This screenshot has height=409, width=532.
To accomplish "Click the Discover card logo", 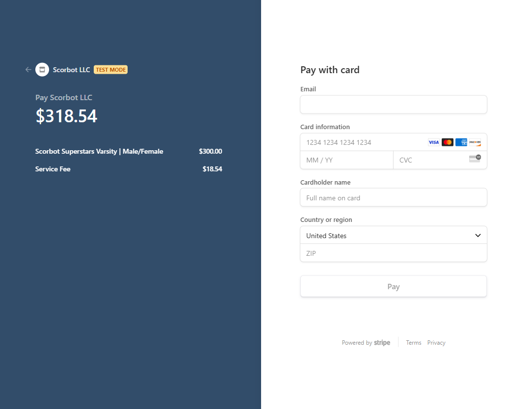I will click(x=475, y=142).
